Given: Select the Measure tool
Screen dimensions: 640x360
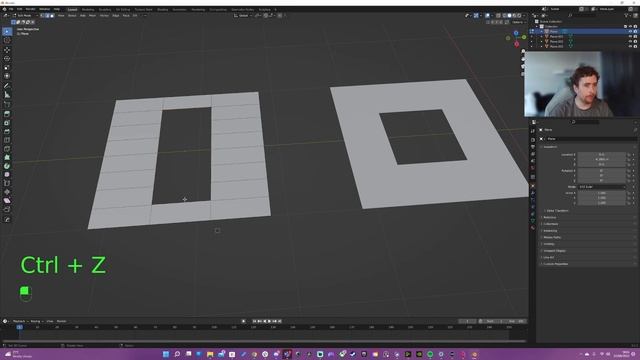Looking at the screenshot, I should (x=7, y=95).
